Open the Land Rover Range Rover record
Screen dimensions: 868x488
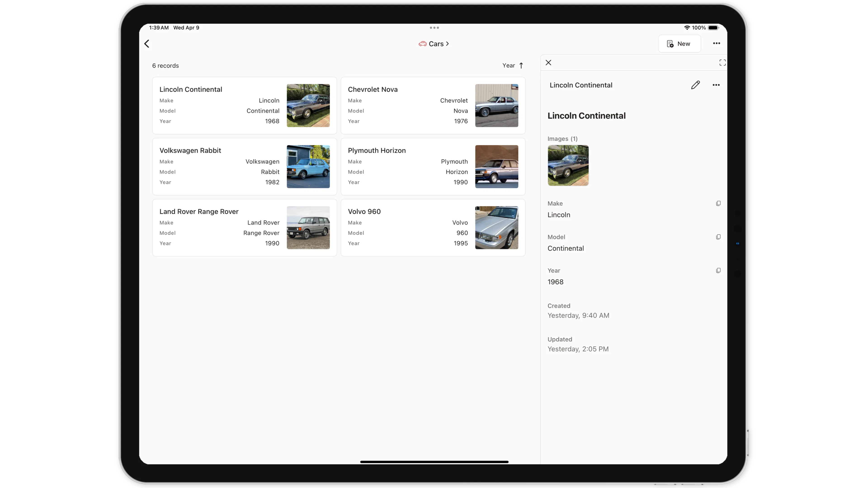coord(244,228)
